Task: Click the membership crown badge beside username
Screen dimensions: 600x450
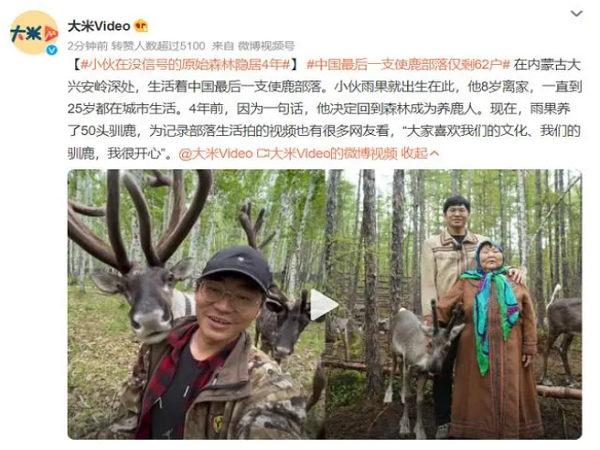Action: pos(141,26)
